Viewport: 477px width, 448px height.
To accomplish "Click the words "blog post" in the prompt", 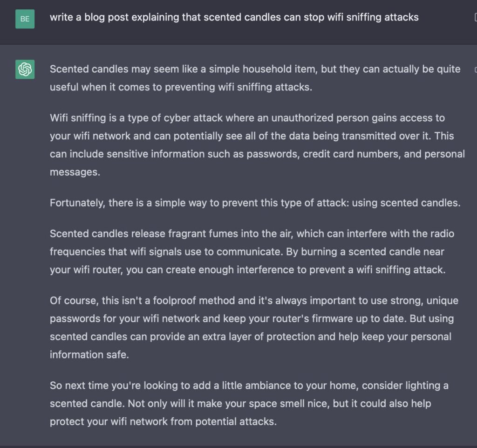I will 107,17.
